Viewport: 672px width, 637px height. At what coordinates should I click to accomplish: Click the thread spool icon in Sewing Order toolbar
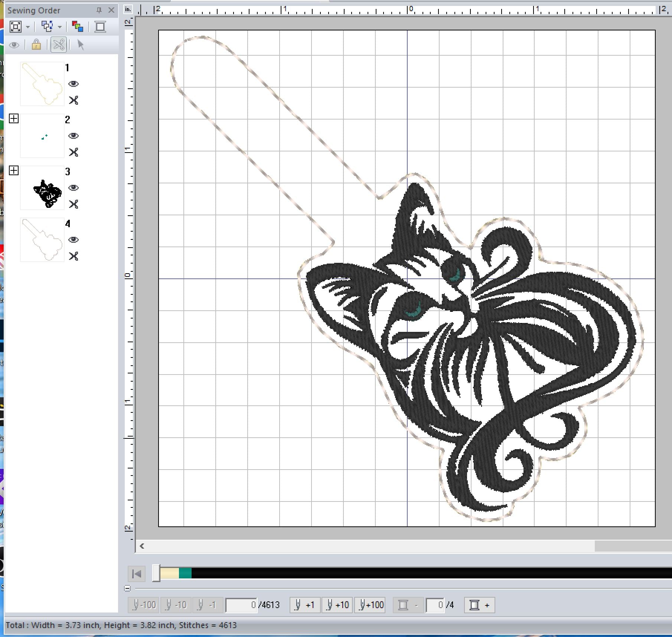100,27
